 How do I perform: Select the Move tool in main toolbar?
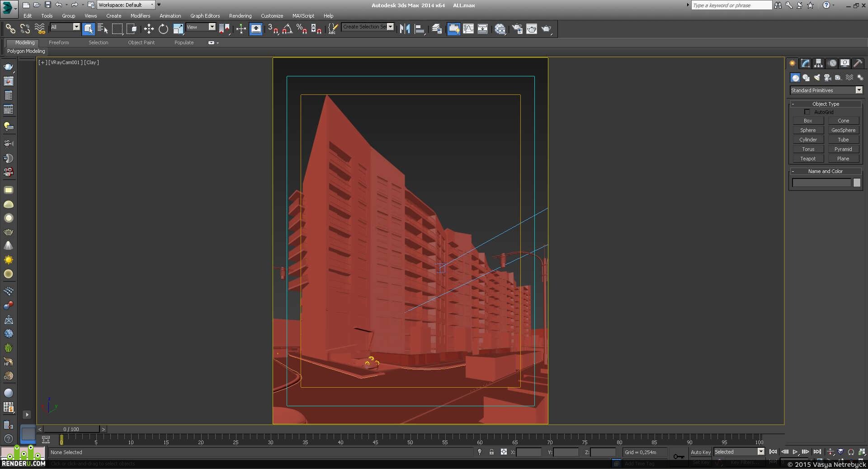pos(149,29)
